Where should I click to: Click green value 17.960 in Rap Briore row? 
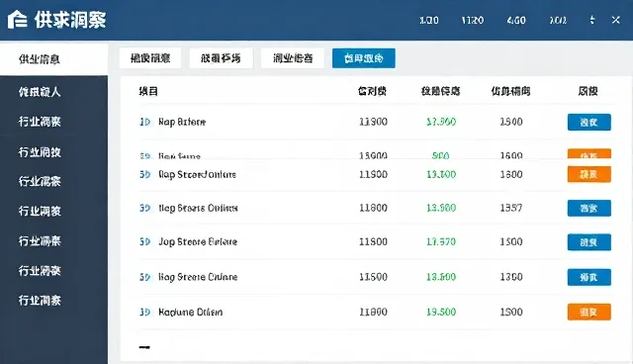[441, 122]
